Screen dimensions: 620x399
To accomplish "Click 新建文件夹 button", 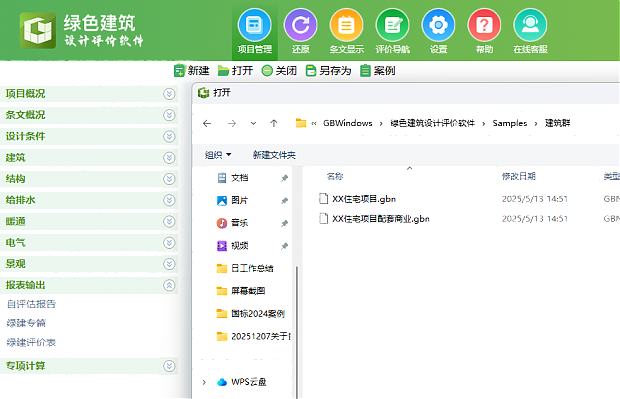I will [274, 155].
